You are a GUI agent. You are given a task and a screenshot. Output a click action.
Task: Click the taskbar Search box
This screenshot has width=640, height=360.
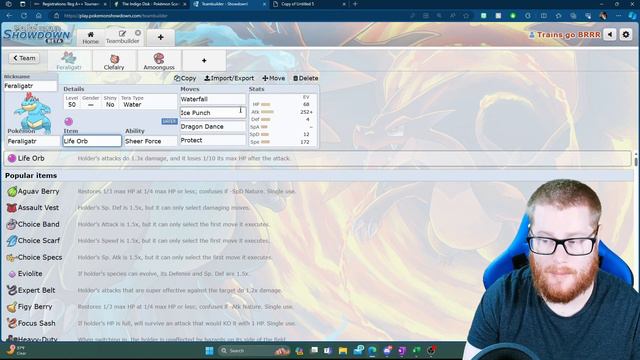[254, 351]
